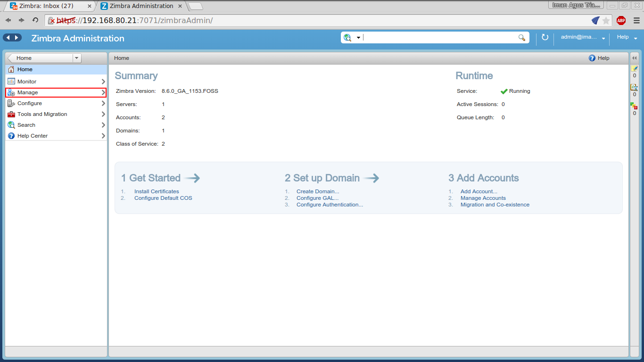Click the refresh icon next to the search bar
The image size is (644, 362).
coord(545,37)
